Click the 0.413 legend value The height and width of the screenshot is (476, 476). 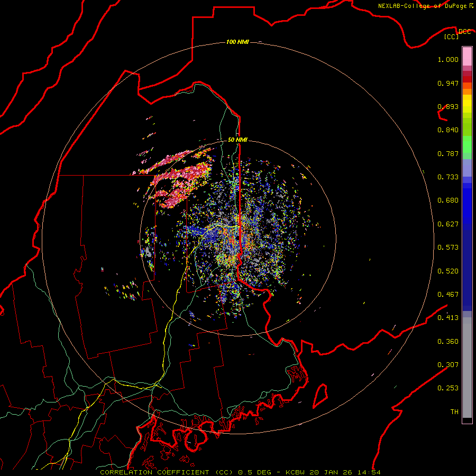(448, 318)
